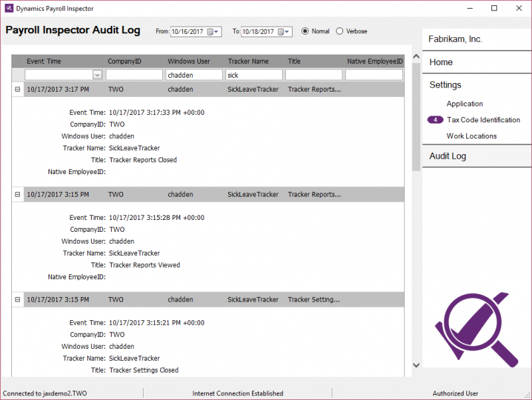Select the Normal radio button

tap(305, 31)
